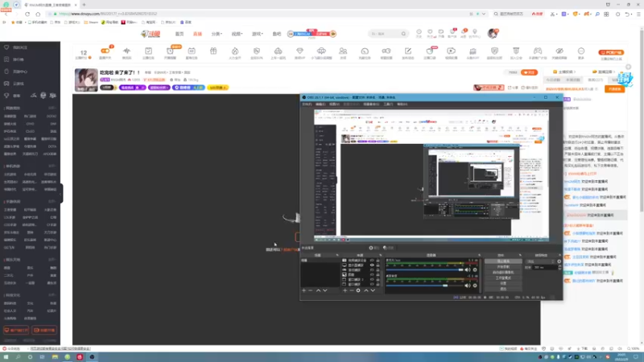Move the scene down in the OBS scenes panel
644x362 pixels.
[x=325, y=290]
